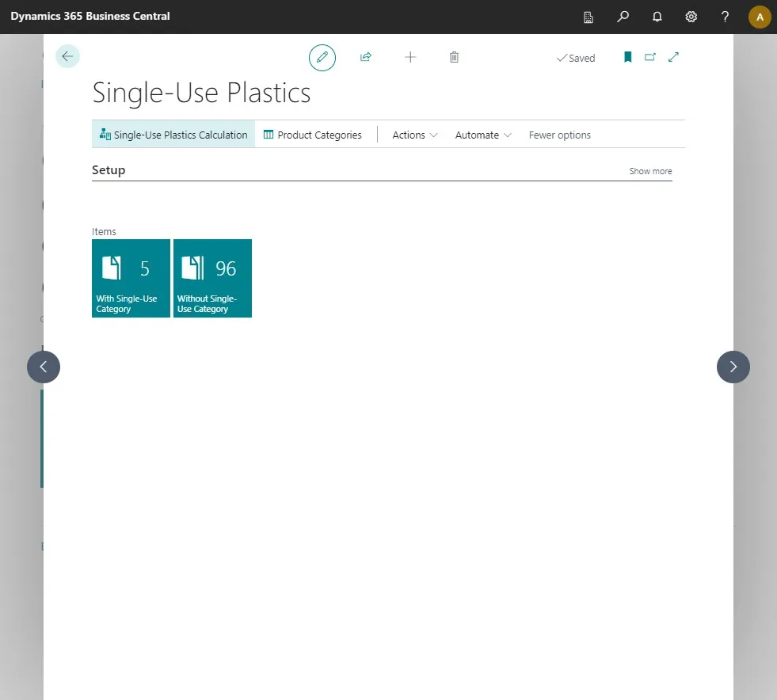Viewport: 777px width, 700px height.
Task: Click the Items cue group label
Action: pyautogui.click(x=104, y=231)
